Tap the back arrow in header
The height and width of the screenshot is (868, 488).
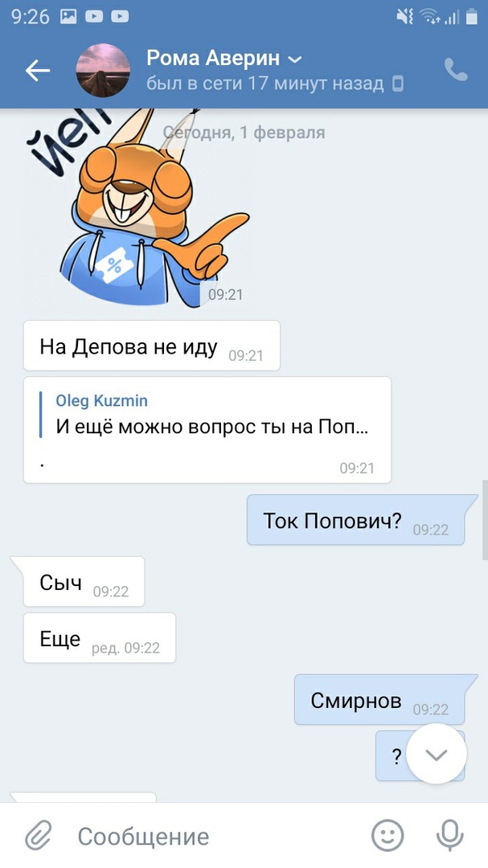pos(38,71)
